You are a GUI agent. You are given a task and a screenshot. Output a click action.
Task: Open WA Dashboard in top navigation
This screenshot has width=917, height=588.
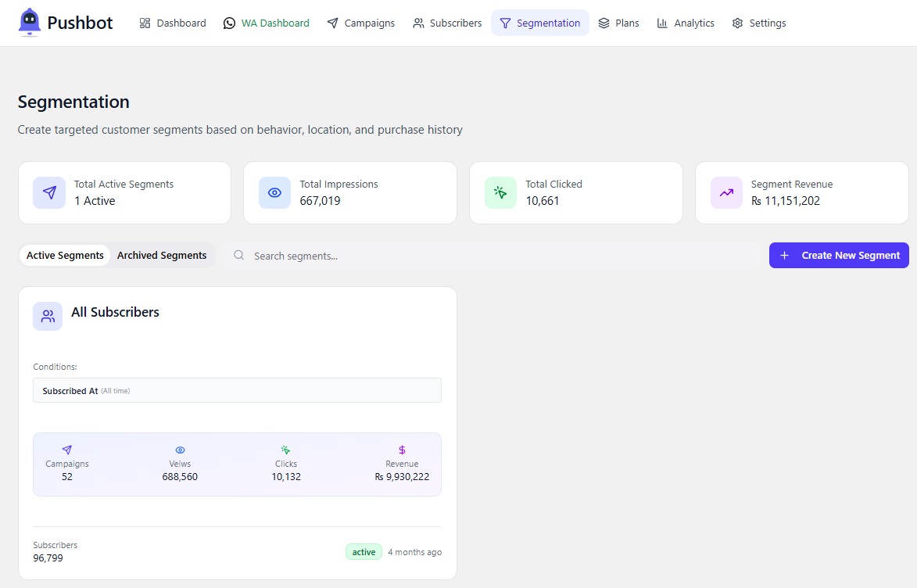point(267,23)
